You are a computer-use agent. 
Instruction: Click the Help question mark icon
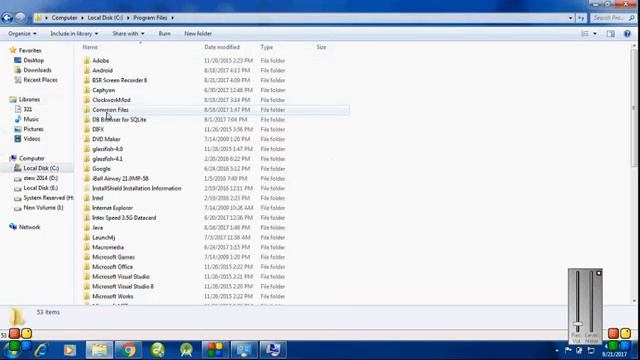coord(627,34)
